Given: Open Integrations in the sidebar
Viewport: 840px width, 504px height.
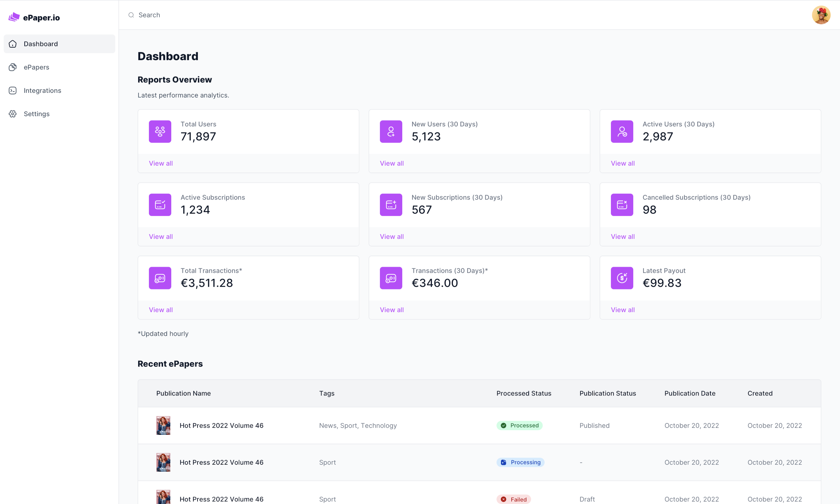Looking at the screenshot, I should 59,90.
